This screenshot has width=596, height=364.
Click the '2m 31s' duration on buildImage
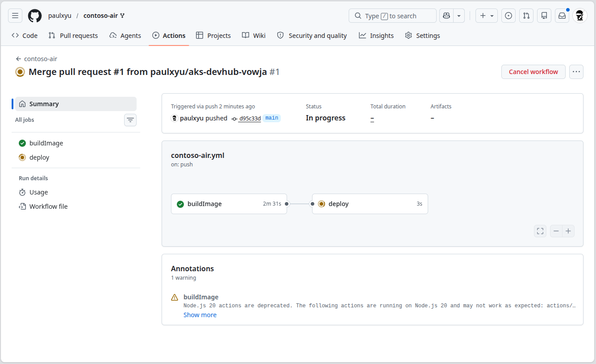(x=272, y=204)
